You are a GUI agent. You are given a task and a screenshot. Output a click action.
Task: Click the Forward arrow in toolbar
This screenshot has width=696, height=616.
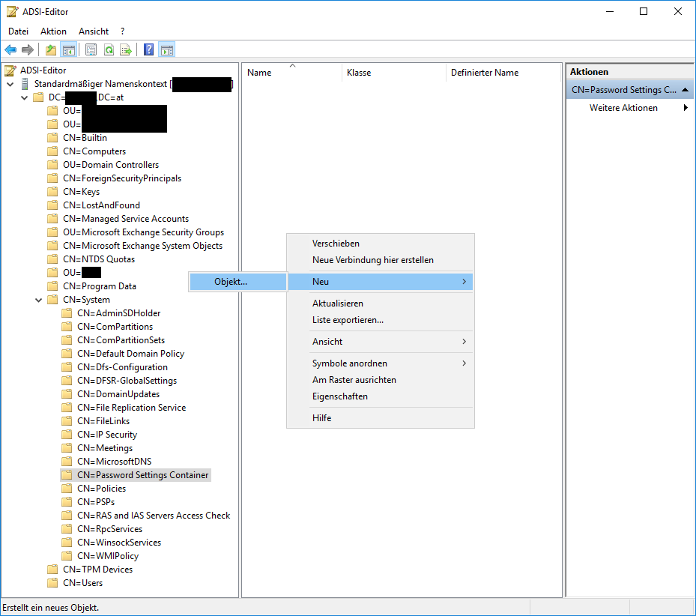click(x=28, y=50)
